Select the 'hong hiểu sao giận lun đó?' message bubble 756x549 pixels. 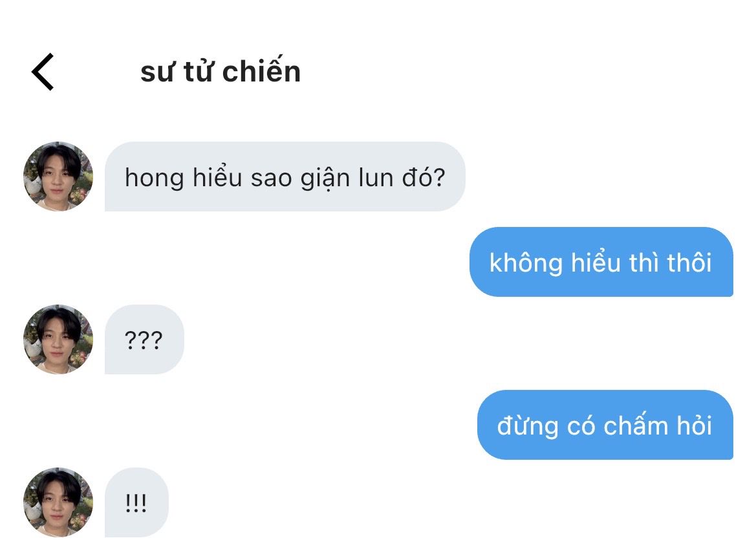click(x=285, y=177)
